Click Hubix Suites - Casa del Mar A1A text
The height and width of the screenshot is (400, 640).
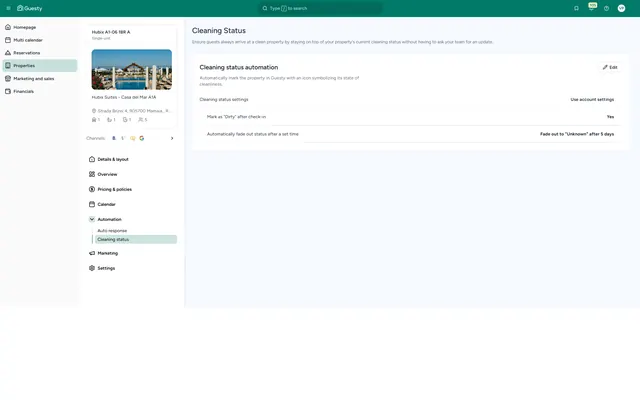124,97
